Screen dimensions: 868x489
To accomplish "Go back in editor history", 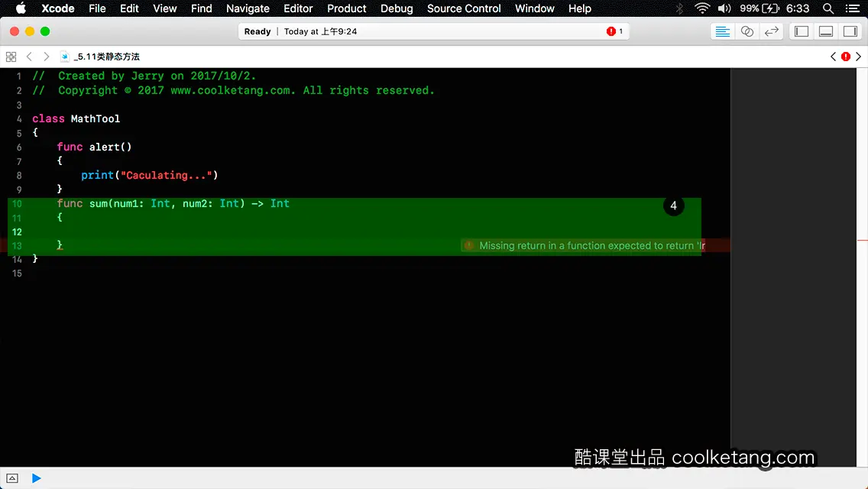I will point(29,57).
